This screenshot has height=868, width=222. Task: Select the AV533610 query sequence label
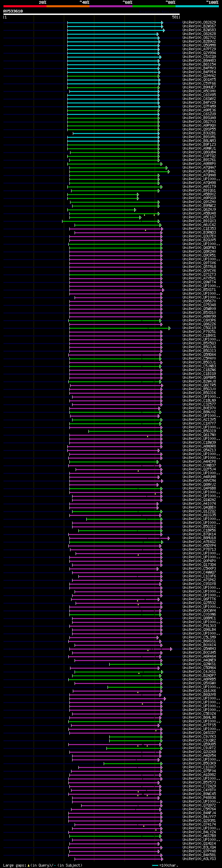click(13, 11)
